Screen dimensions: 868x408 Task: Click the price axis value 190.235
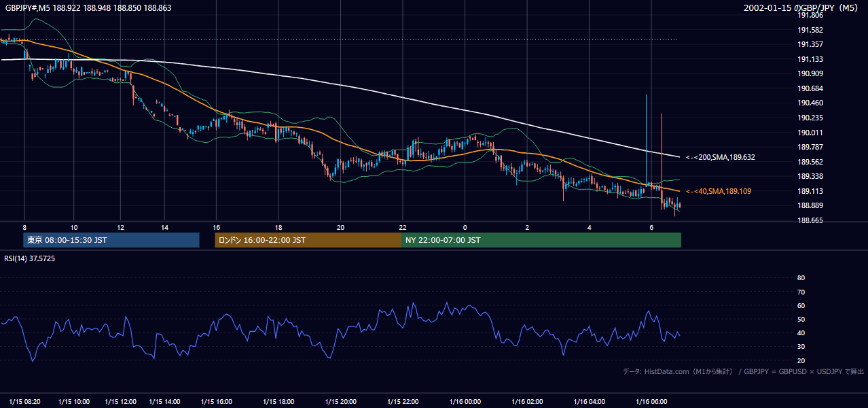(810, 118)
